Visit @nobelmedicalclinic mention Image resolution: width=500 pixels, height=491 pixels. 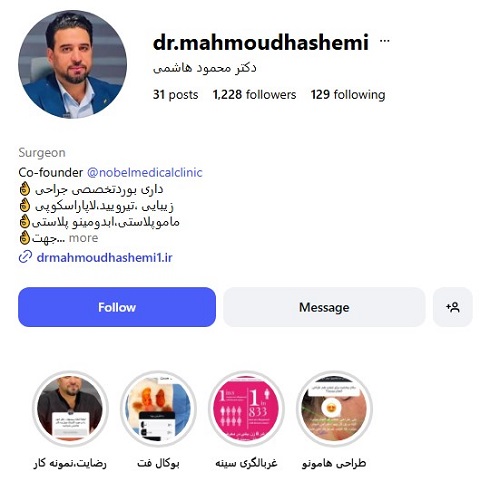point(145,172)
